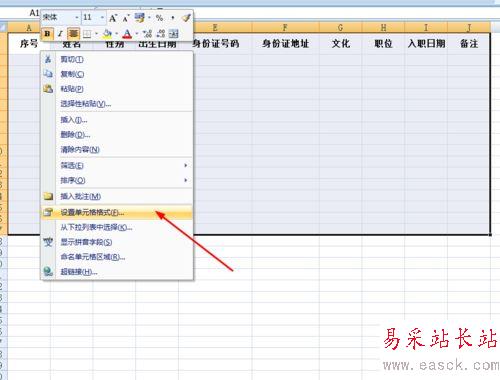Viewport: 500px width, 380px height.
Task: Click the 文化 header cell
Action: click(x=340, y=43)
